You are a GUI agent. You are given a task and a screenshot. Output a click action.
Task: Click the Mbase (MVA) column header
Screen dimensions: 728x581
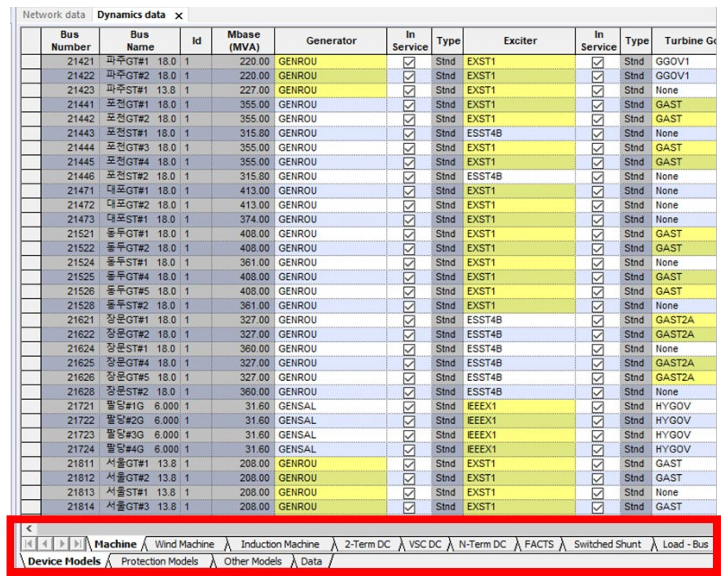pyautogui.click(x=243, y=41)
